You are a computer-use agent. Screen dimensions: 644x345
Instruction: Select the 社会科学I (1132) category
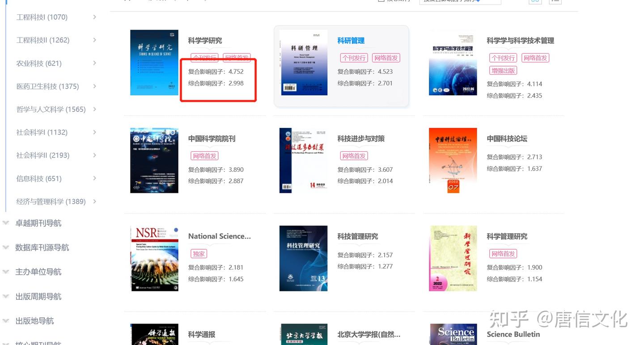(42, 132)
